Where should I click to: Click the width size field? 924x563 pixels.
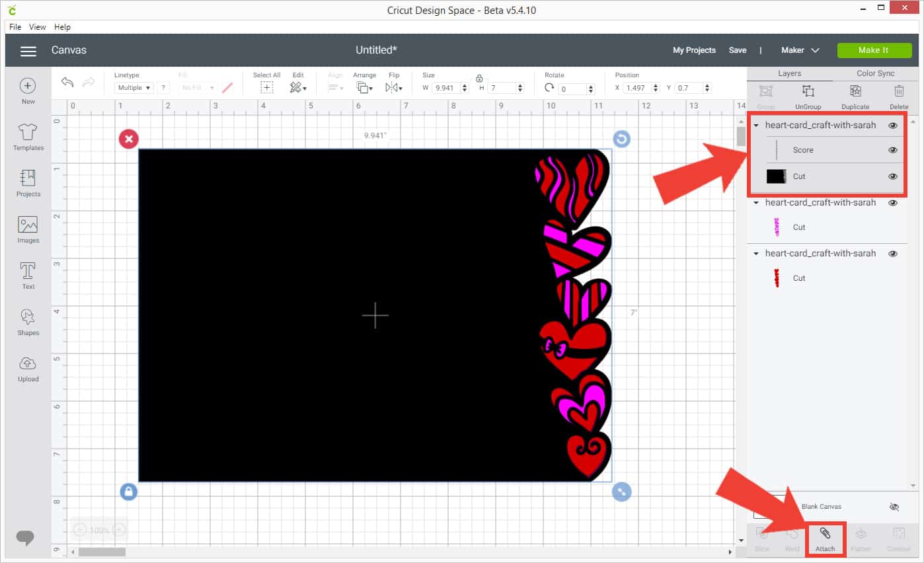click(x=446, y=88)
